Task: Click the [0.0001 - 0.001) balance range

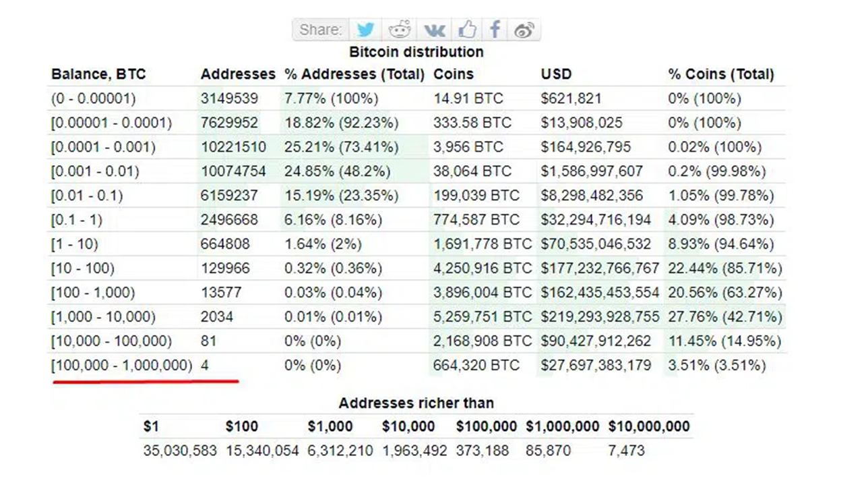Action: 104,147
